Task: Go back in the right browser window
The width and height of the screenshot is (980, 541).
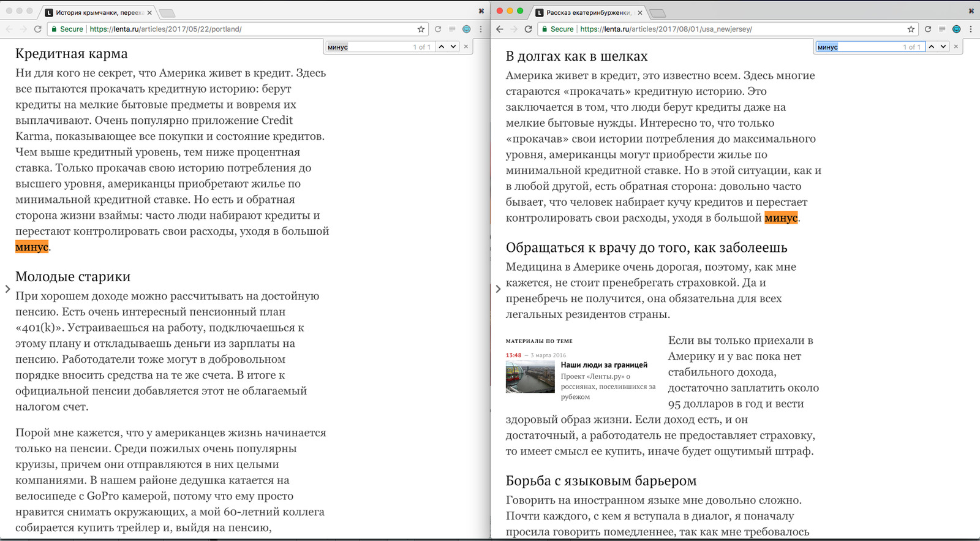Action: [500, 29]
